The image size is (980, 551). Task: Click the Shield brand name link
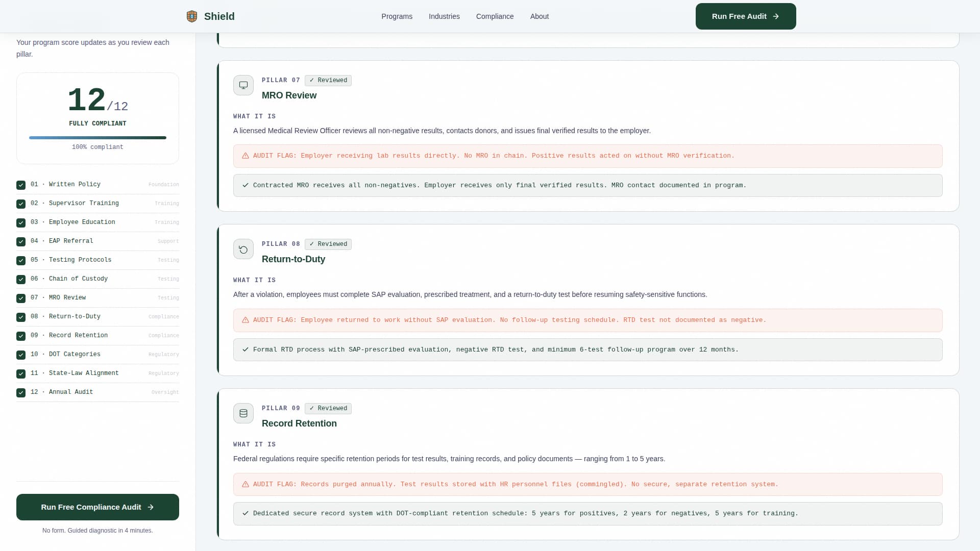pyautogui.click(x=219, y=16)
